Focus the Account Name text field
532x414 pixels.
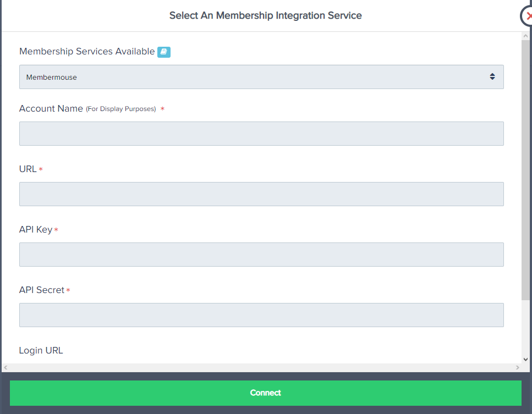coord(261,134)
